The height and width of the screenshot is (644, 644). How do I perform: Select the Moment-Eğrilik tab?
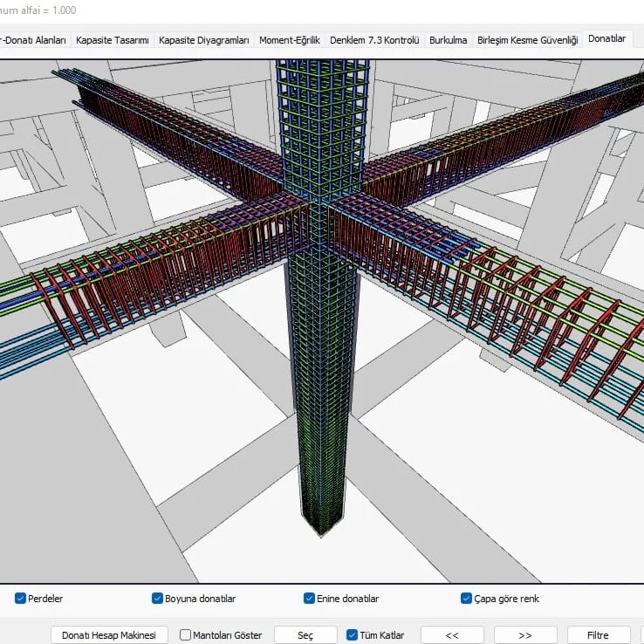[290, 40]
